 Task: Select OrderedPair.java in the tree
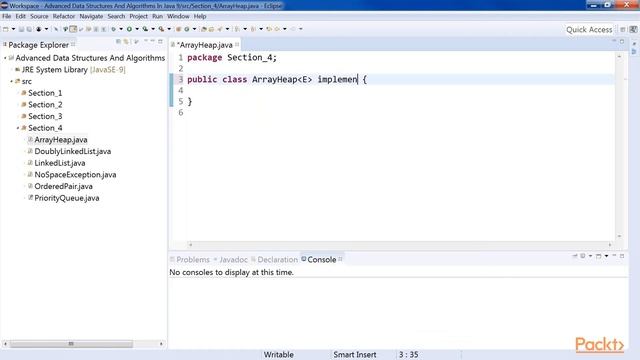click(63, 186)
